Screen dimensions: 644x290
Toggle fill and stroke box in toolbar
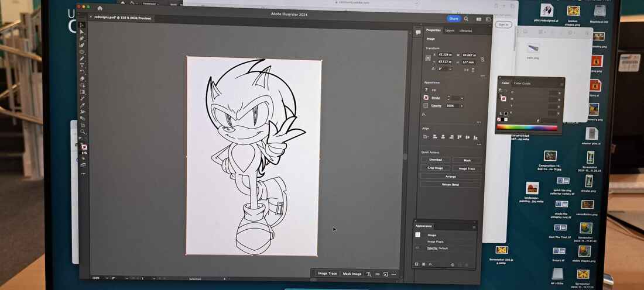84,147
